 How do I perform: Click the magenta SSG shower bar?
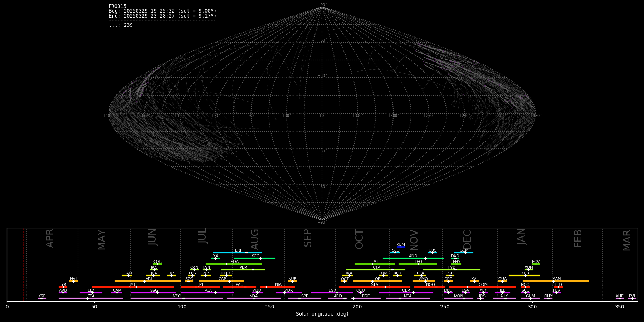pos(153,293)
